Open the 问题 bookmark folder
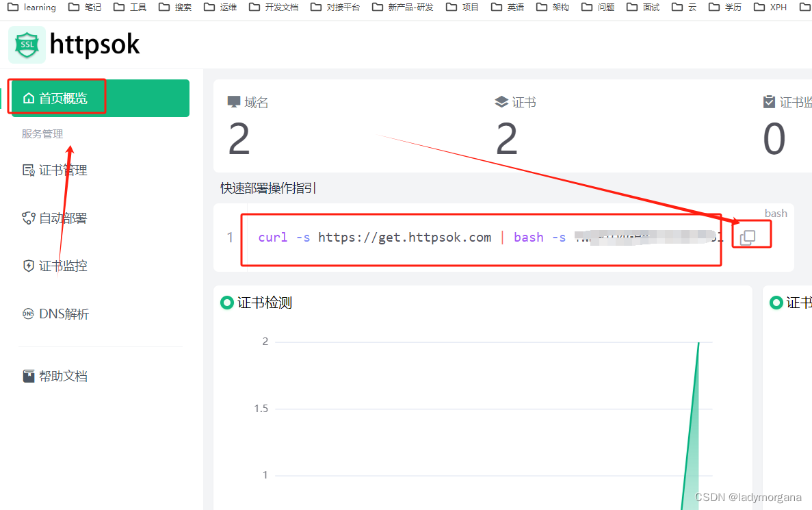 tap(598, 8)
